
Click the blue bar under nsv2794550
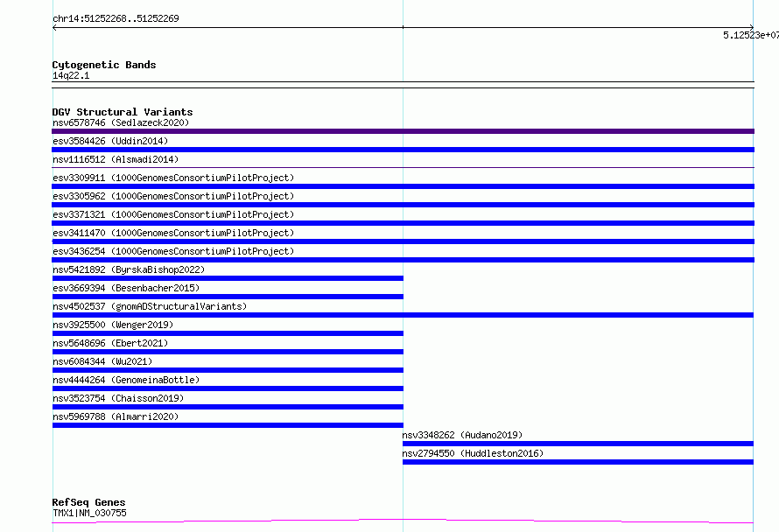pos(578,462)
